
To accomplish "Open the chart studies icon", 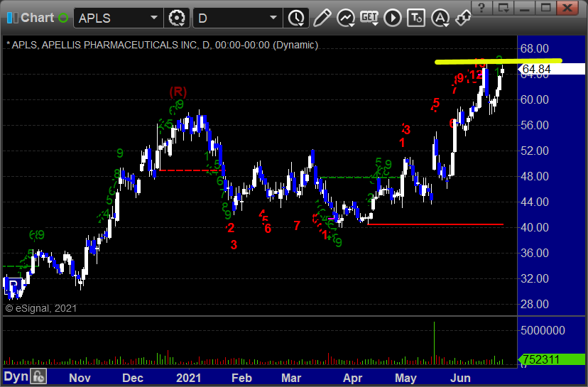I will [x=346, y=18].
